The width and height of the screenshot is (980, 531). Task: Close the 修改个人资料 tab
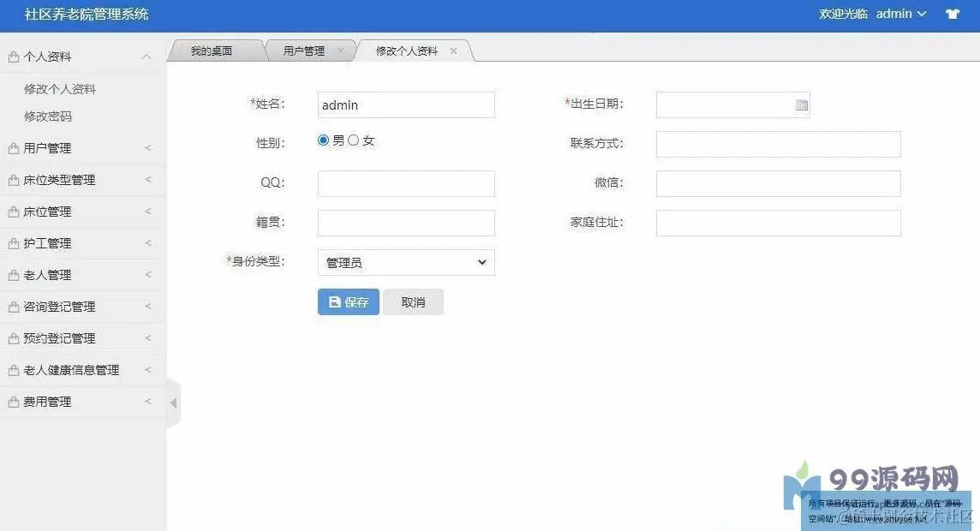453,51
